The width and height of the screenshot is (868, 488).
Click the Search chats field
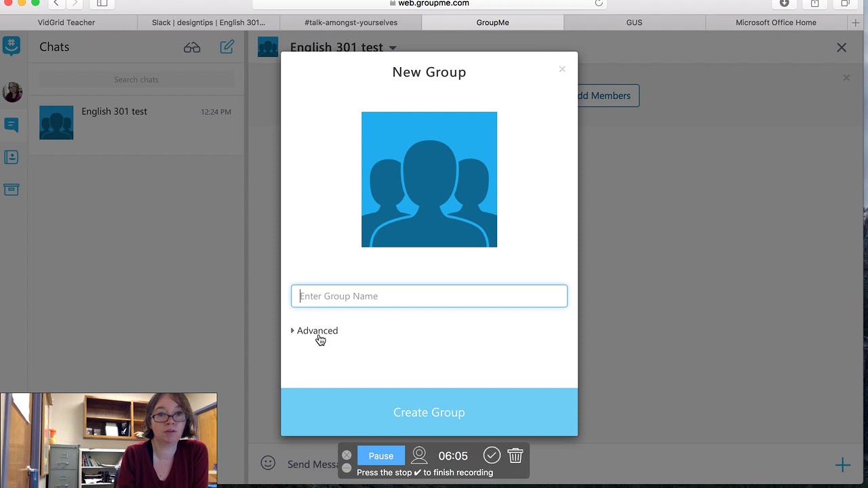click(x=136, y=79)
